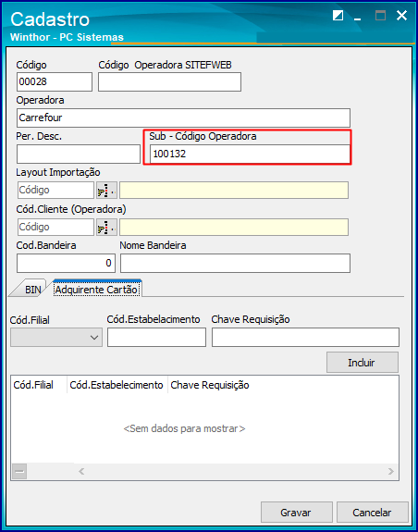Image resolution: width=418 pixels, height=532 pixels.
Task: Focus the Layout Importação Código input
Action: 55,191
